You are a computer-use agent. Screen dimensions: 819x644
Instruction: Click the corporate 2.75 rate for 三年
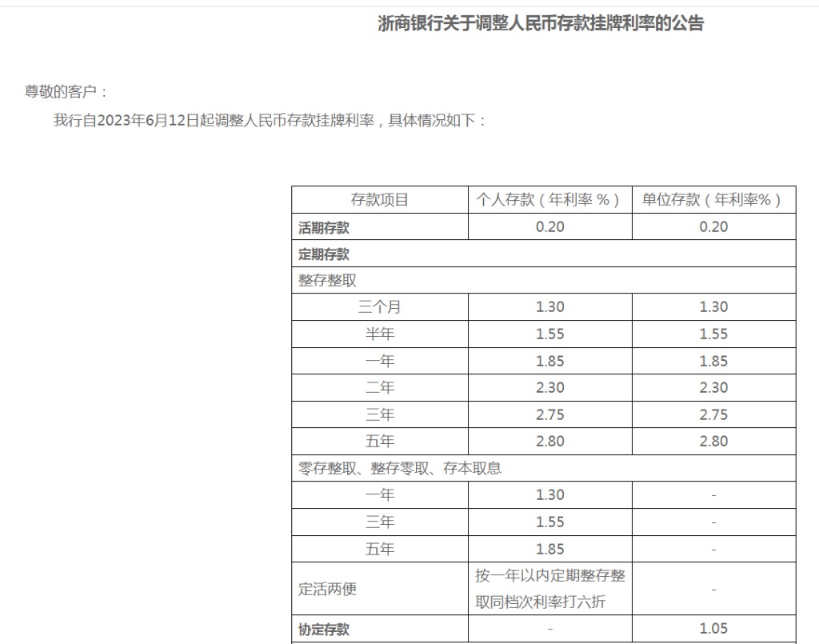pos(713,415)
